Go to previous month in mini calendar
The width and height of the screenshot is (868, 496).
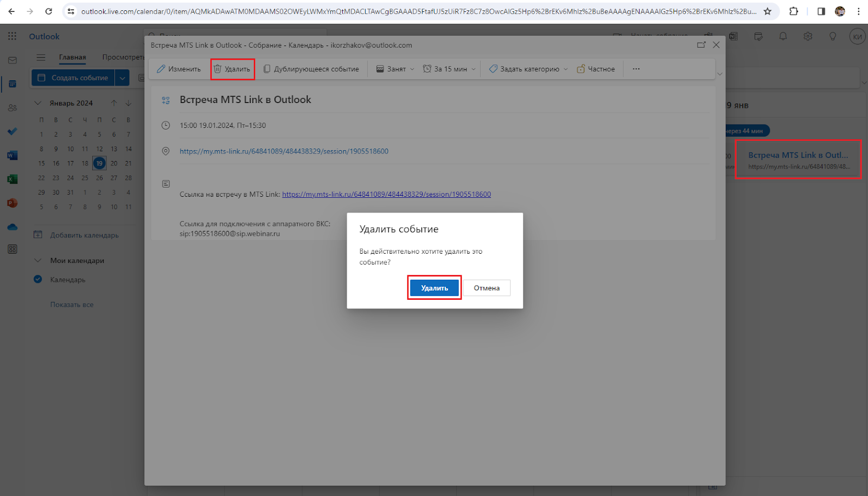pyautogui.click(x=114, y=103)
